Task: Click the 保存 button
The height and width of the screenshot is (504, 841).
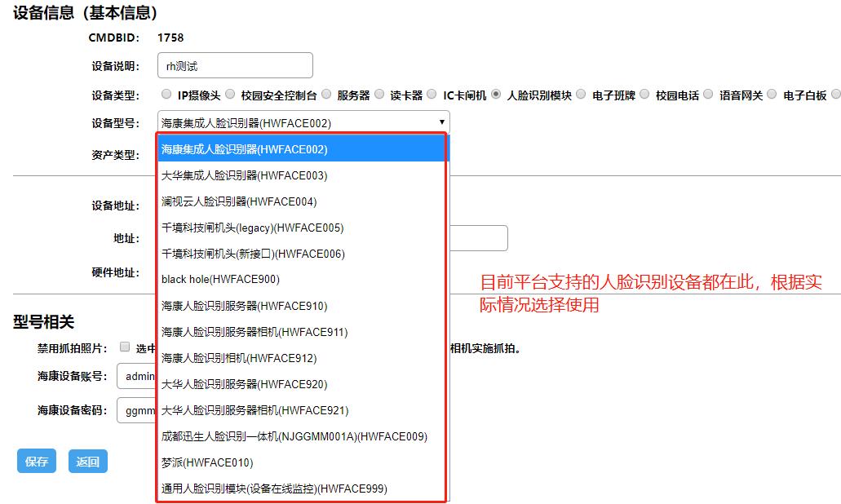Action: tap(37, 462)
